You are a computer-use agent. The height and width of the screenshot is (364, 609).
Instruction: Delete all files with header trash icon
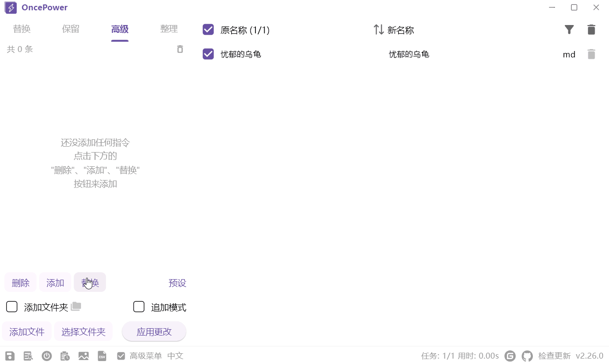tap(591, 30)
